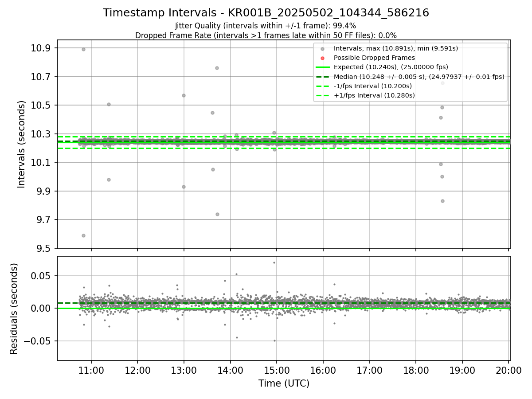Click the minimum interval outlier point near 9.59 s
Screen dimensions: 532x399
[x=83, y=235]
